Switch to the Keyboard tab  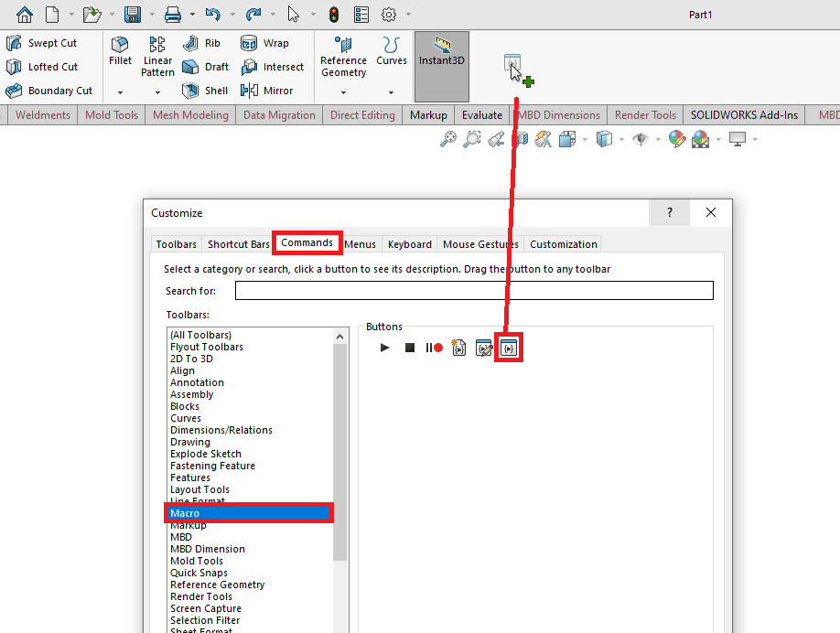(409, 244)
